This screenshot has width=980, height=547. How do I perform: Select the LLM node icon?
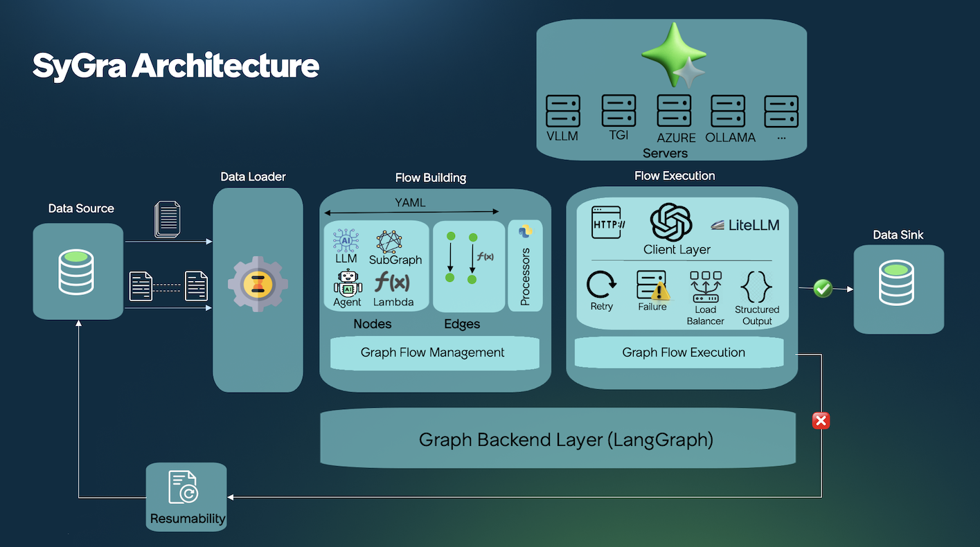346,241
